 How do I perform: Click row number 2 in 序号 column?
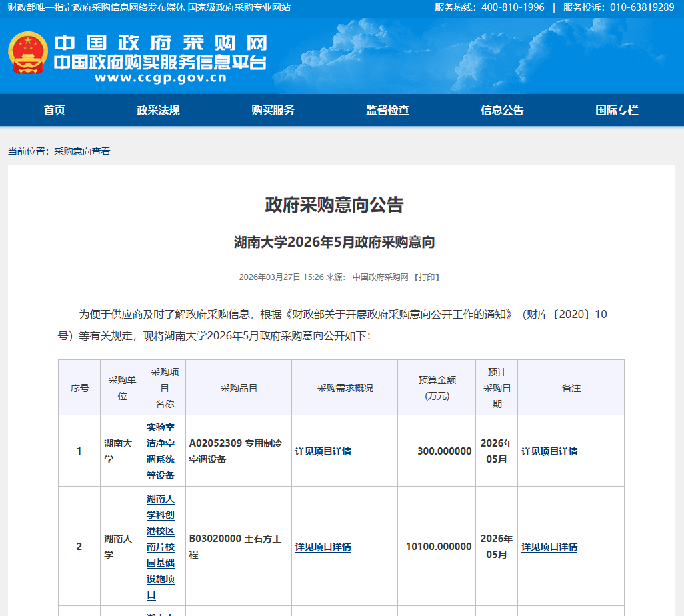(79, 547)
